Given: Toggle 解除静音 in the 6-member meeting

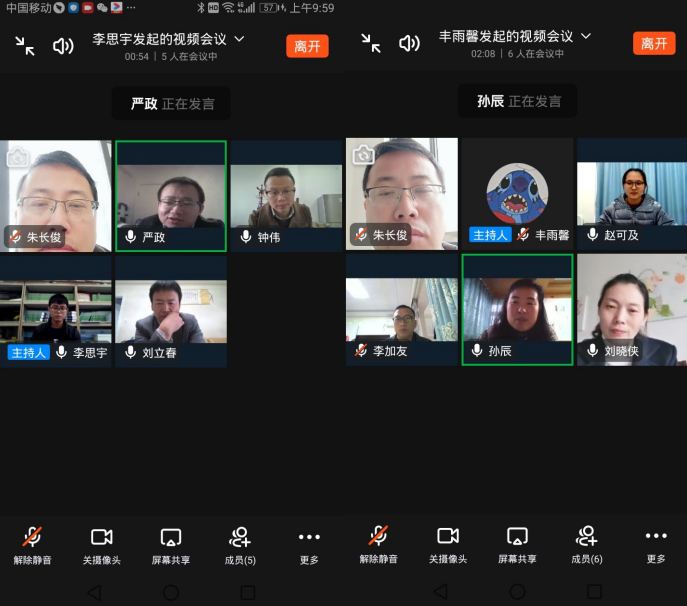Looking at the screenshot, I should pyautogui.click(x=379, y=545).
